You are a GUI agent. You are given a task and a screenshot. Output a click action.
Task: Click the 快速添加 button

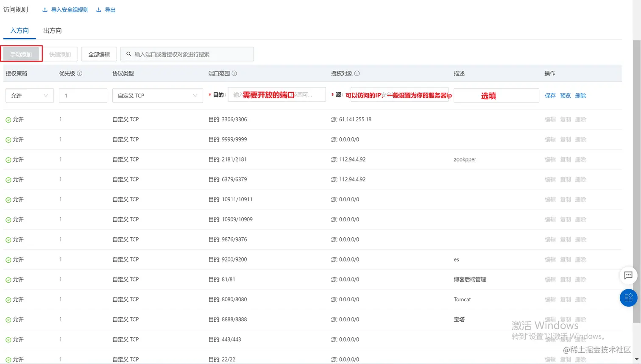60,54
